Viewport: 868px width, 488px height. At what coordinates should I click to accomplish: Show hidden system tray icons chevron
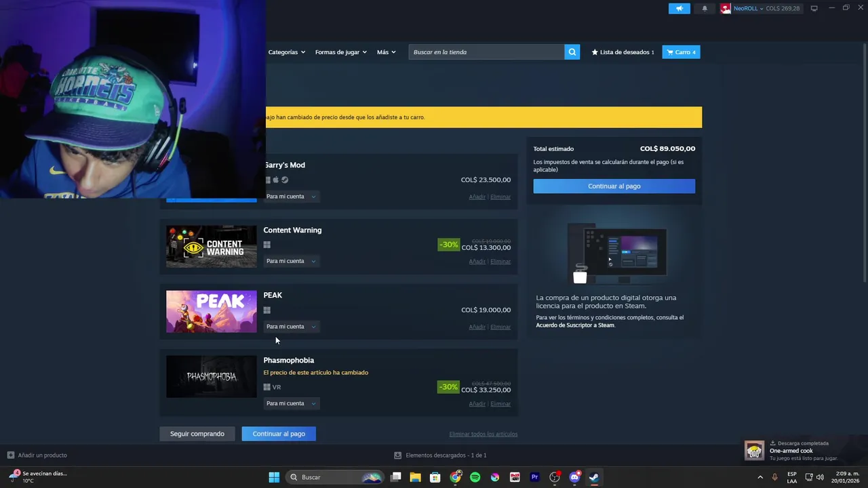759,477
